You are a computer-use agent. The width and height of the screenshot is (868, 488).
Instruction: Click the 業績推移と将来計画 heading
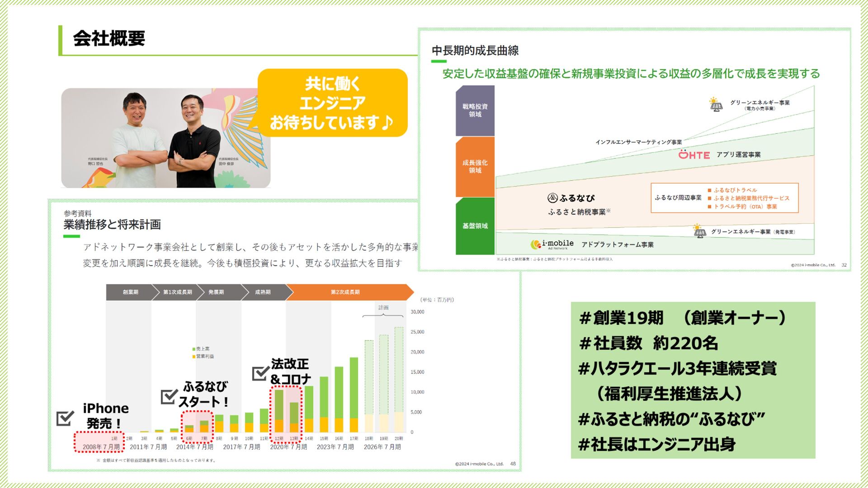pos(112,225)
